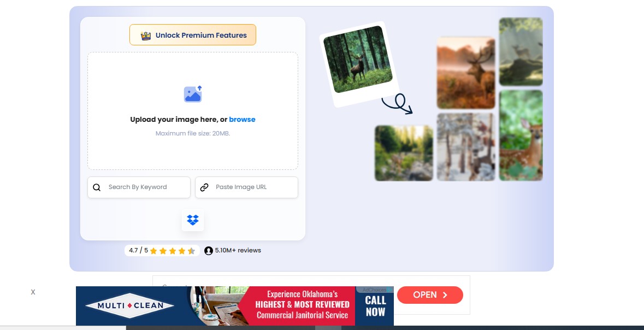The width and height of the screenshot is (644, 330).
Task: Open Unlock Premium Features
Action: pyautogui.click(x=193, y=35)
